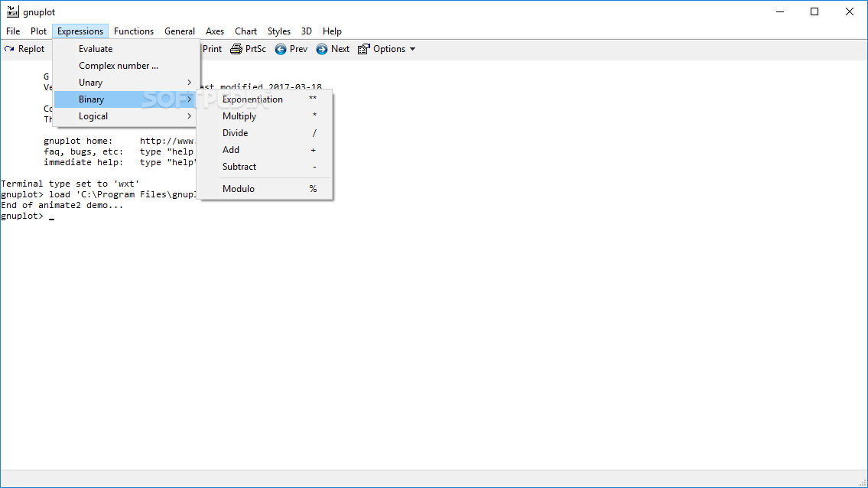Open the General menu
This screenshot has height=488, width=868.
tap(180, 31)
